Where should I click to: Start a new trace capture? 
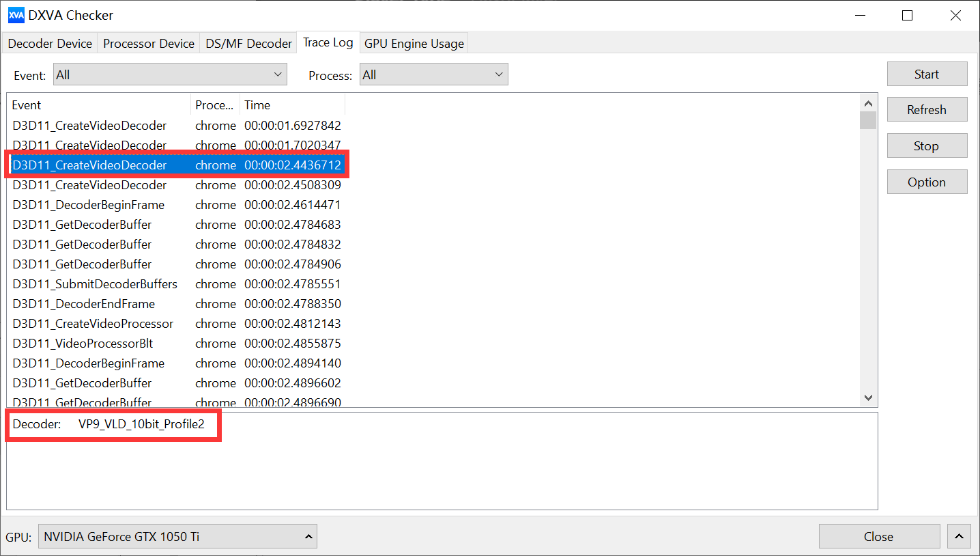point(927,73)
